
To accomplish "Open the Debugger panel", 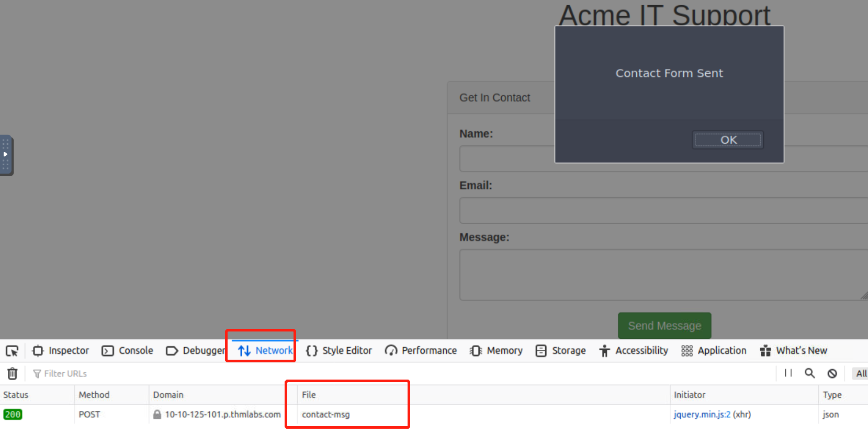I will [x=195, y=351].
